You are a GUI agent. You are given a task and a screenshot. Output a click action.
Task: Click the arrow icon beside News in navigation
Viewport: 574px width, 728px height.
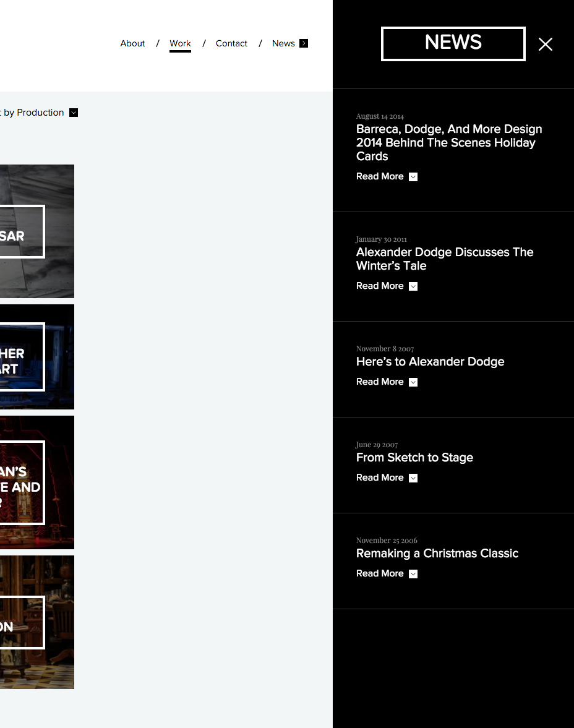(x=304, y=43)
